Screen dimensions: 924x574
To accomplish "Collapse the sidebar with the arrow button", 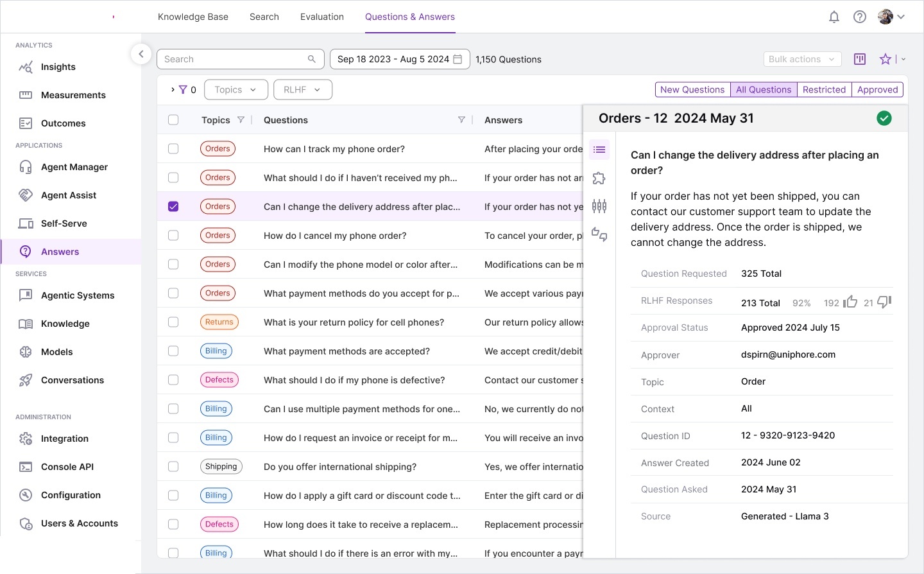I will [141, 54].
